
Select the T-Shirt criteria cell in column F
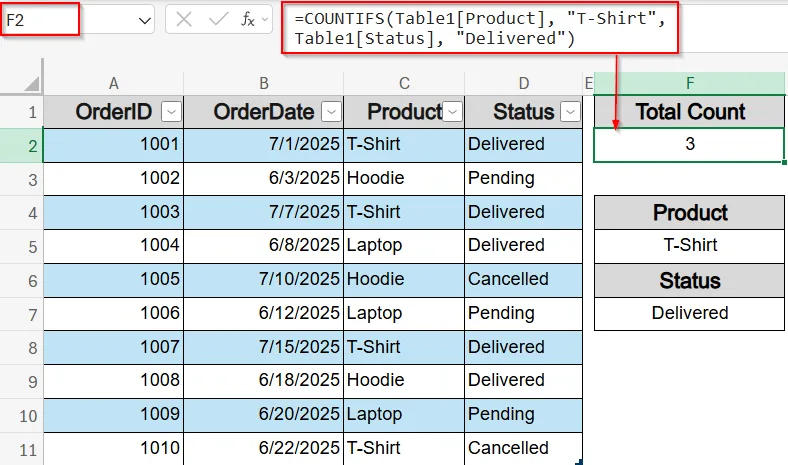pos(690,246)
